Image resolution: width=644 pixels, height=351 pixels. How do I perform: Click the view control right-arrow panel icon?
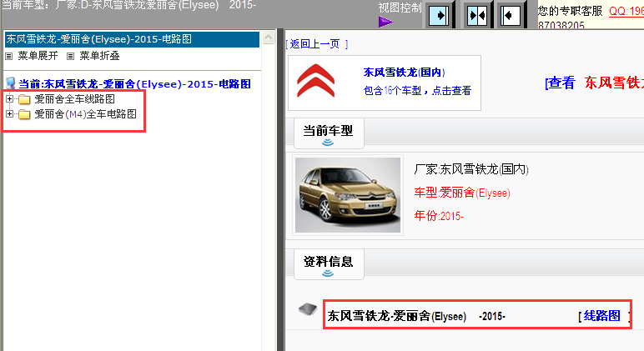[x=439, y=16]
